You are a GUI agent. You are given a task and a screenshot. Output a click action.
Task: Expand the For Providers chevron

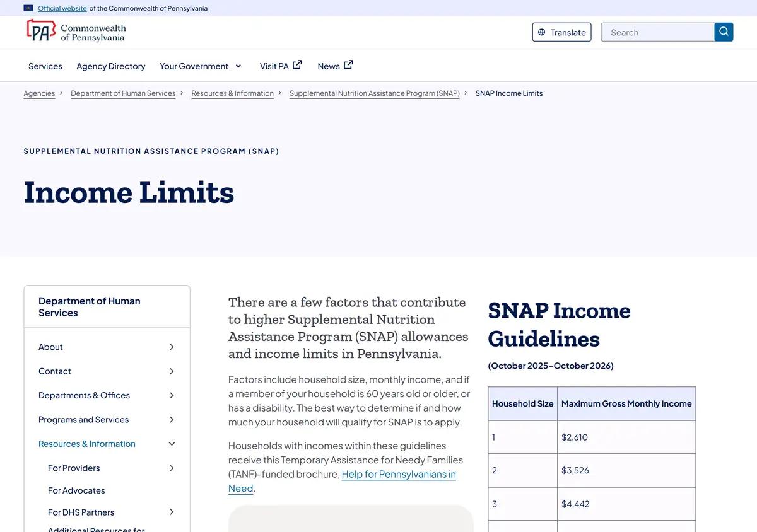[x=172, y=468]
